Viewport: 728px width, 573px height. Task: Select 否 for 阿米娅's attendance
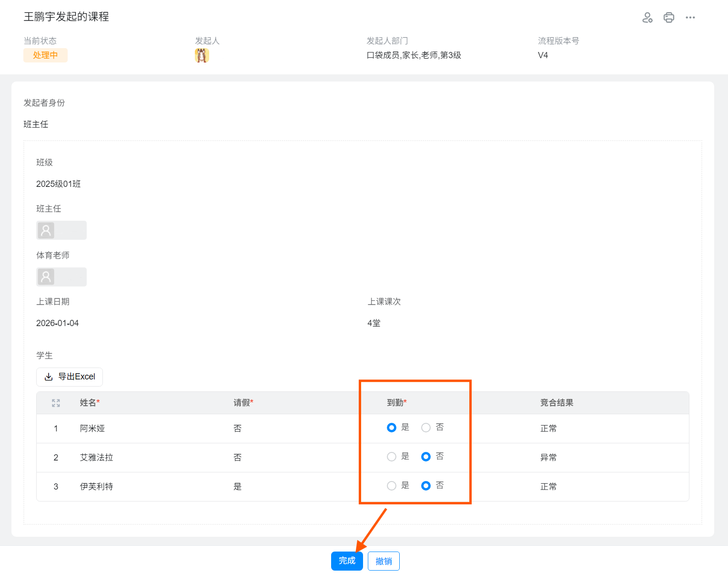[426, 428]
